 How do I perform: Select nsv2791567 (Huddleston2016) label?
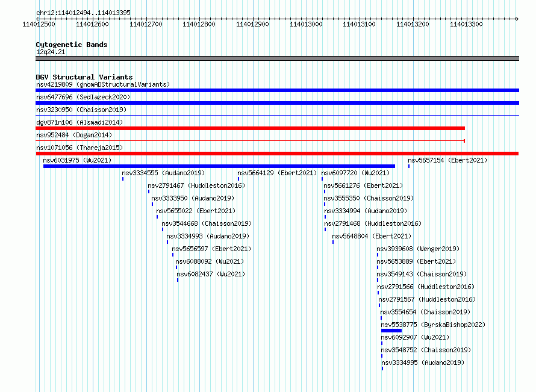(427, 299)
